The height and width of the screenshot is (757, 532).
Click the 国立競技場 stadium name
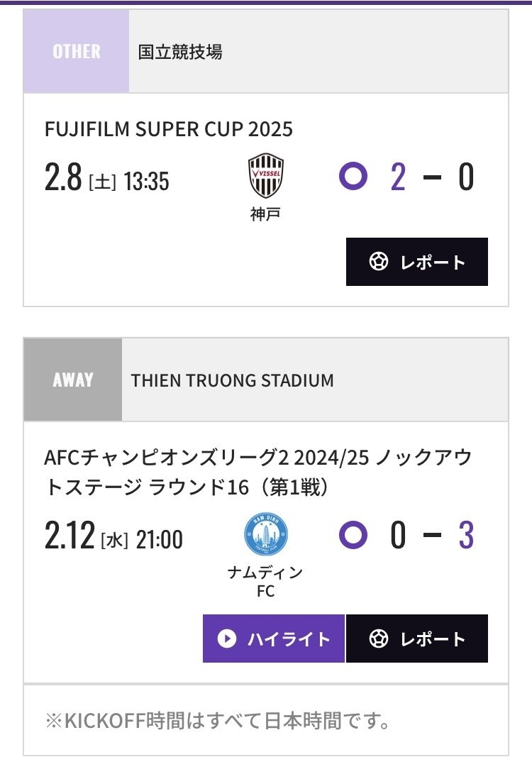point(180,52)
